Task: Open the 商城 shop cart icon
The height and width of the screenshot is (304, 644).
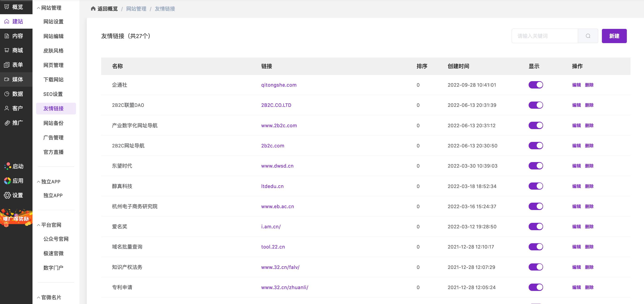Action: tap(7, 50)
